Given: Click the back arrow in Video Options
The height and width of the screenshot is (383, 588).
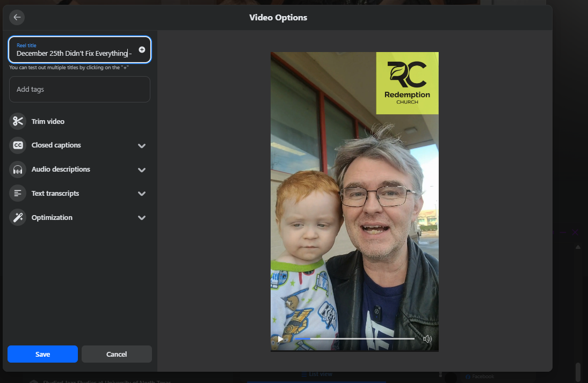Looking at the screenshot, I should coord(17,17).
